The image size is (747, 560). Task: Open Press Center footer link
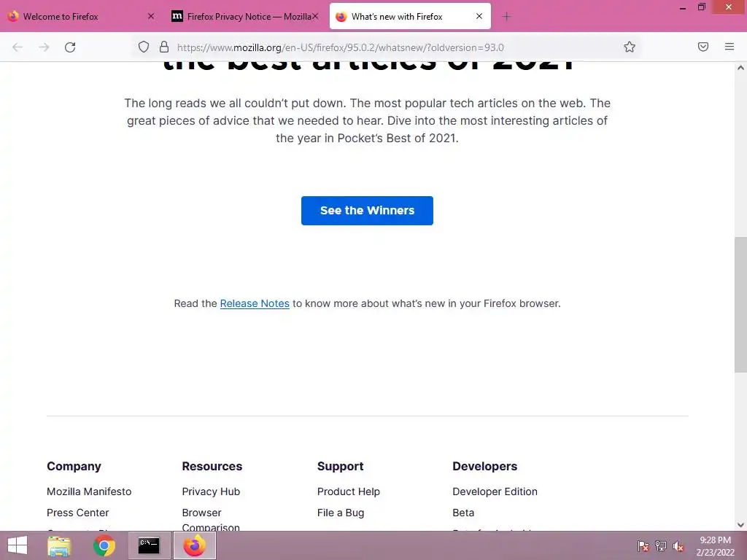coord(77,513)
